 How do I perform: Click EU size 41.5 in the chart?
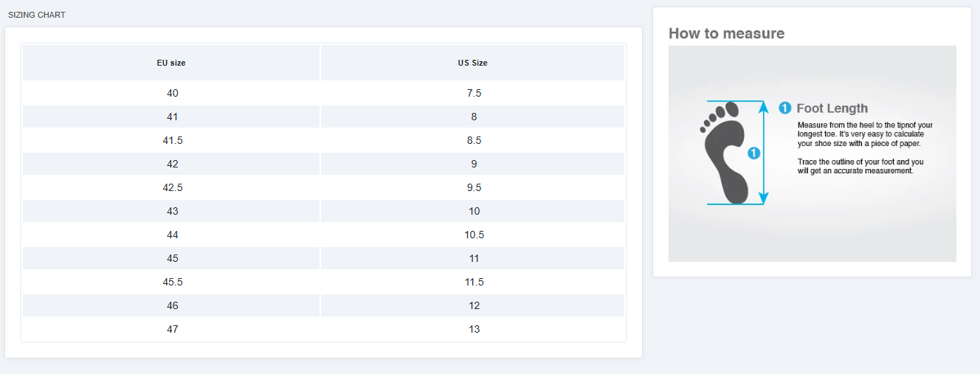tap(173, 140)
